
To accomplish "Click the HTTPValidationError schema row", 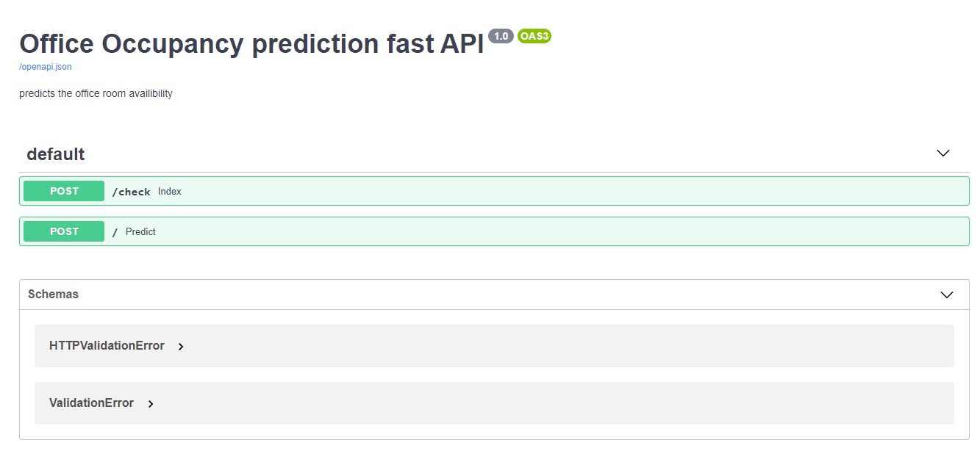I will point(106,345).
